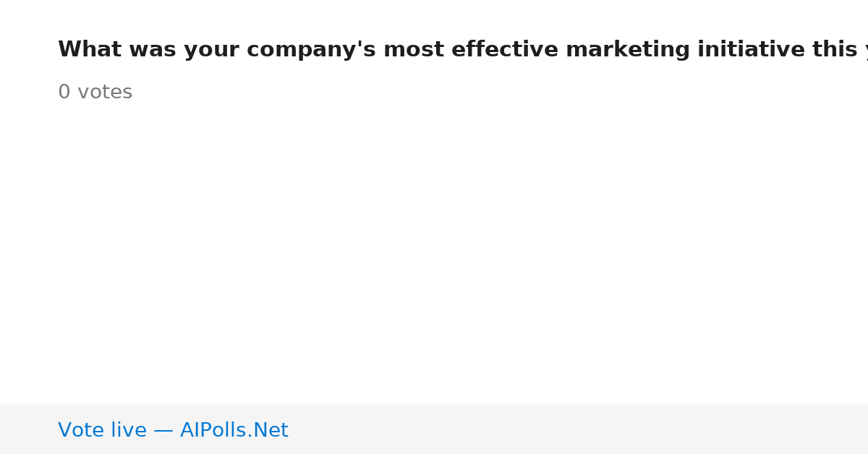Click the word most in the poll question
This screenshot has height=454, width=868.
[x=412, y=50]
